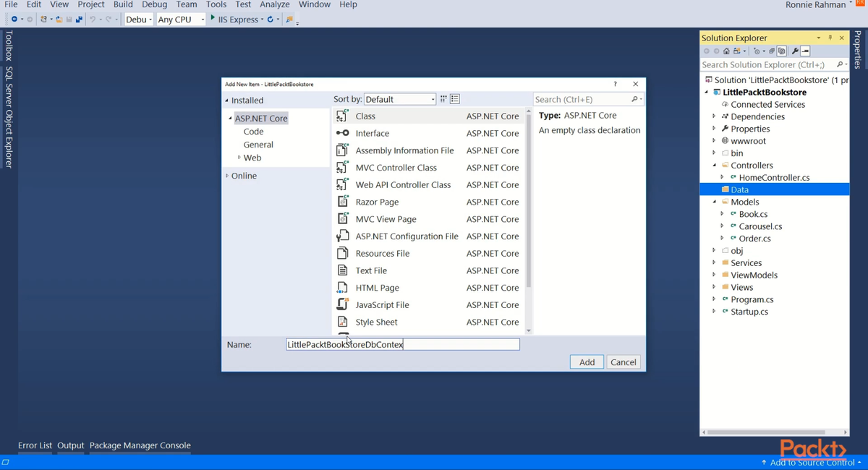Pick the JavaScript File template icon
Viewport: 868px width, 470px height.
343,304
